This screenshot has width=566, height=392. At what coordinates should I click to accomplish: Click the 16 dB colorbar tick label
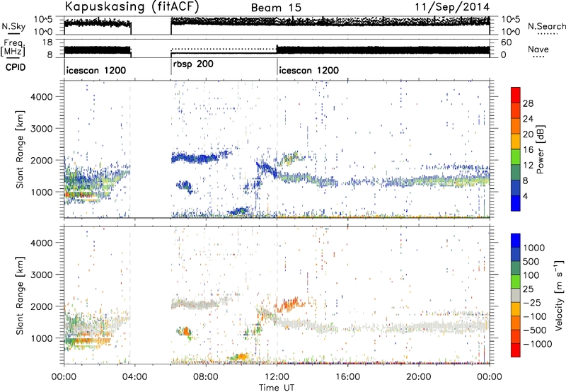528,150
